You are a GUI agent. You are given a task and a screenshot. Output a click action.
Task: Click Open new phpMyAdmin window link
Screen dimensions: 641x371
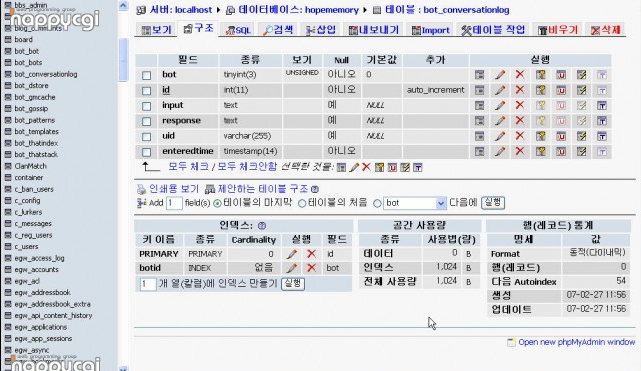(576, 342)
